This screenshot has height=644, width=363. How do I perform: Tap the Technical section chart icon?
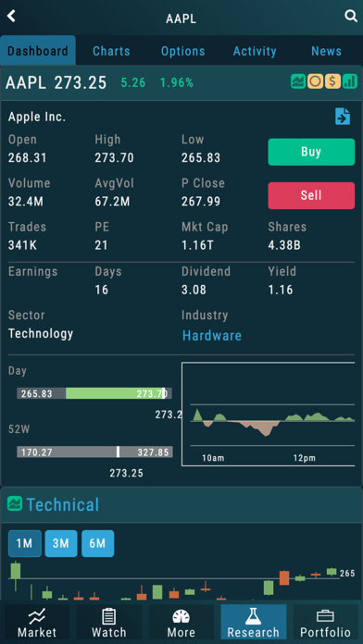(15, 503)
